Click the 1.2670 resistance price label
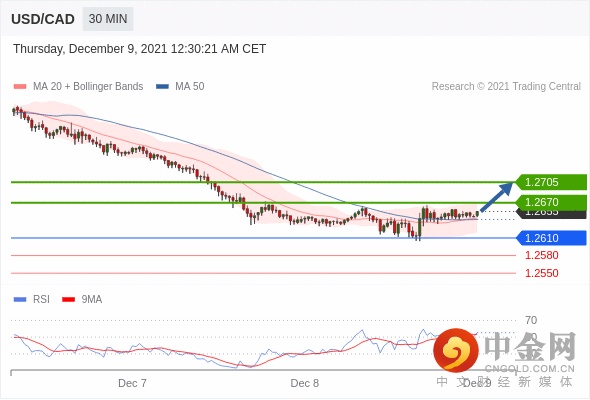This screenshot has width=590, height=400. pos(551,202)
